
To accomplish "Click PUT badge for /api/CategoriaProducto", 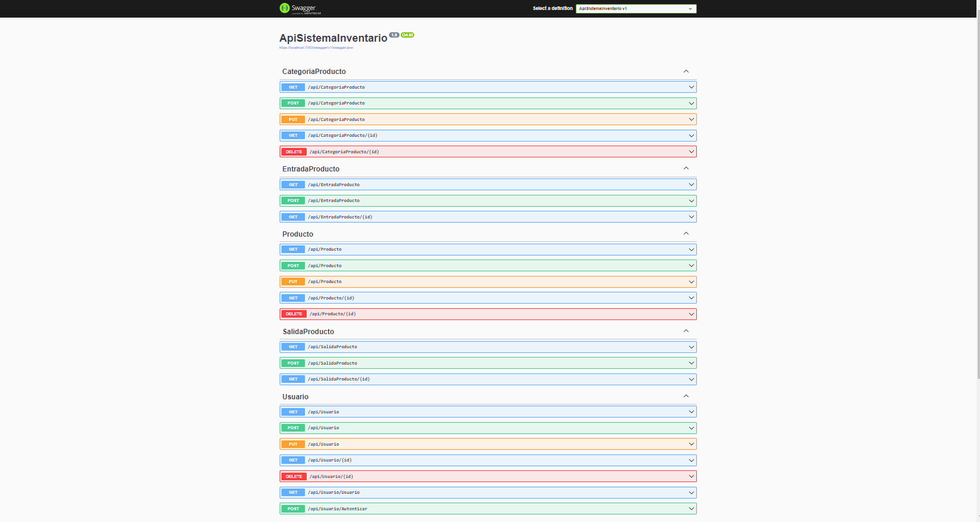I will click(x=293, y=119).
